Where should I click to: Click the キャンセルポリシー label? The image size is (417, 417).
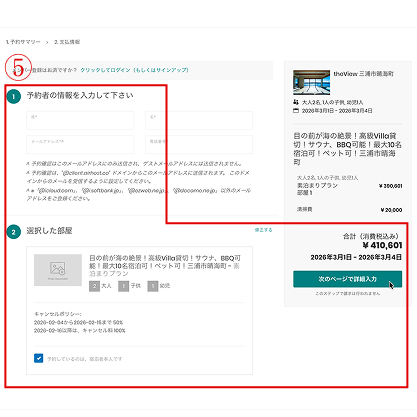pos(58,314)
